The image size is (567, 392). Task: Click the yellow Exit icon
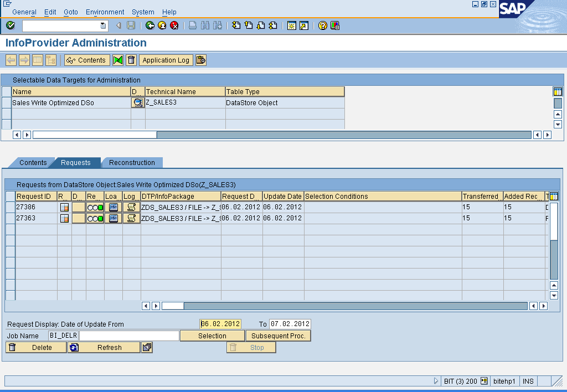pyautogui.click(x=162, y=25)
